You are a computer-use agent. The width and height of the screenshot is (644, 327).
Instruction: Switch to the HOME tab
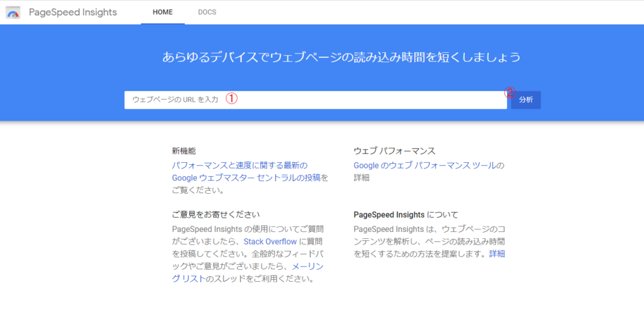162,13
